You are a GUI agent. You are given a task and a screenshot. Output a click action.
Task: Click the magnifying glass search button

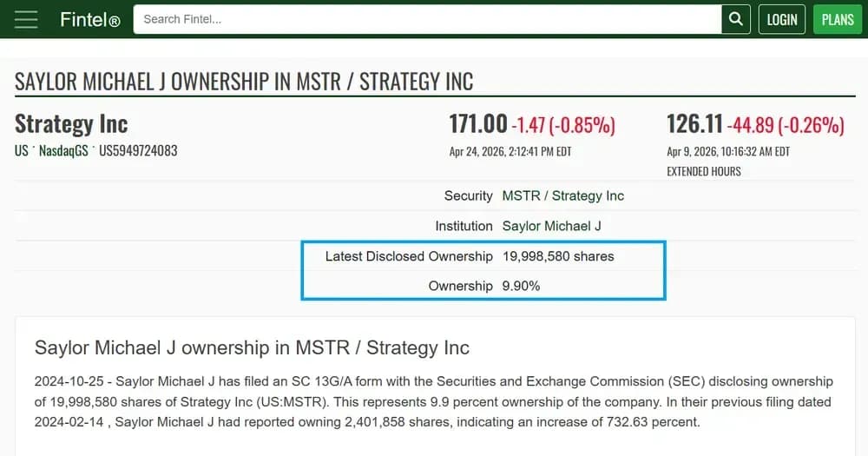tap(735, 19)
